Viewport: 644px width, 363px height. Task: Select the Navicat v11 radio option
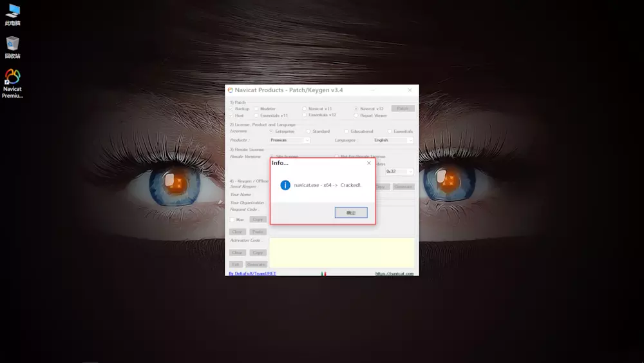pos(305,109)
